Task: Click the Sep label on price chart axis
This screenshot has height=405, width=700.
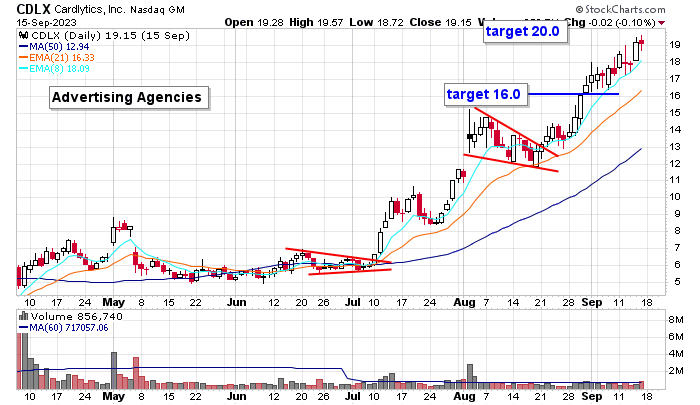Action: (x=592, y=303)
